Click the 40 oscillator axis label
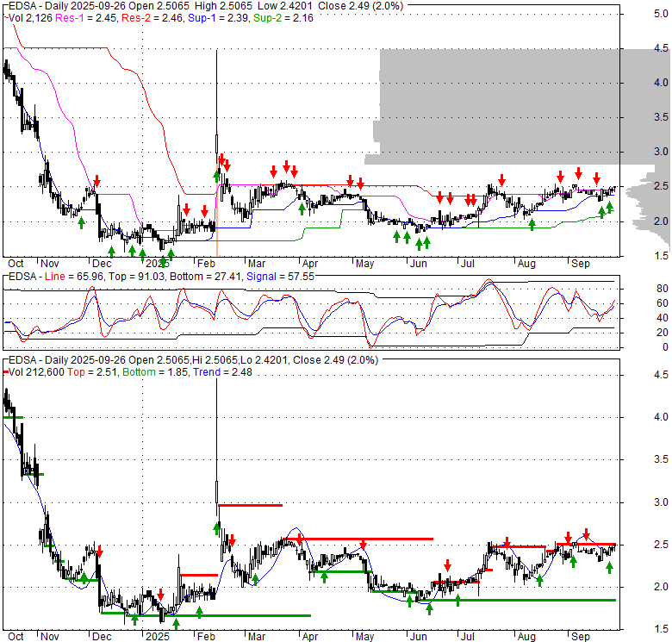The image size is (672, 642). [x=663, y=318]
